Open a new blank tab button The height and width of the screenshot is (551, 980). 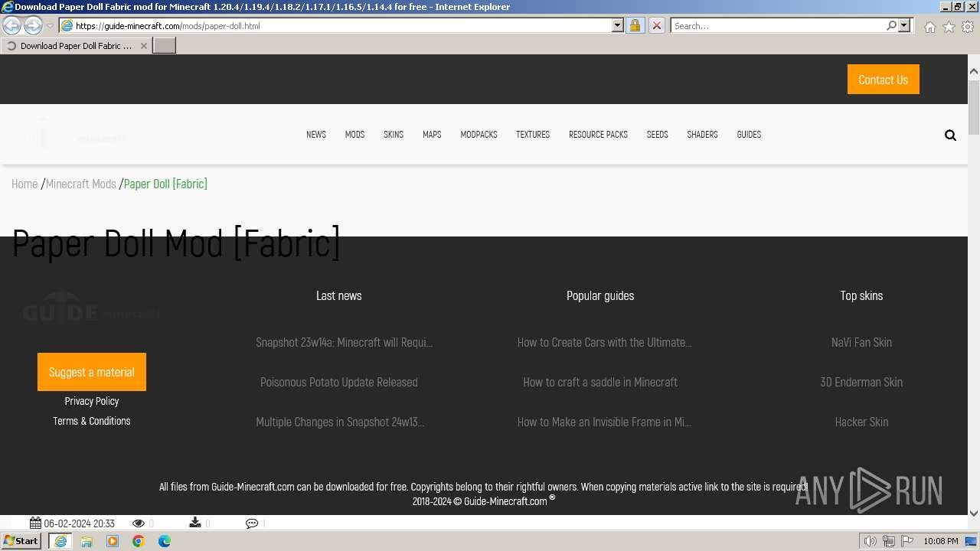[x=165, y=46]
